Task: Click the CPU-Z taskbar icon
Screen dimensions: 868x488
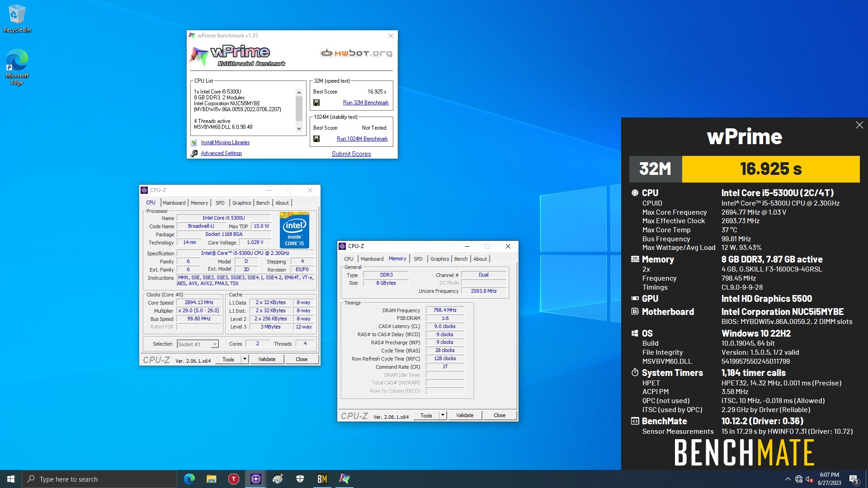Action: point(256,479)
